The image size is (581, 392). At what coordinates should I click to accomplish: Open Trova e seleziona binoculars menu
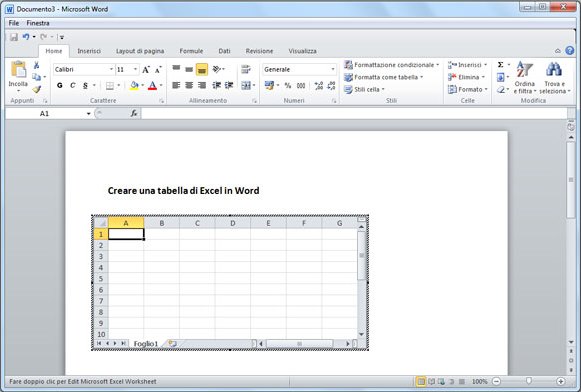pos(554,78)
